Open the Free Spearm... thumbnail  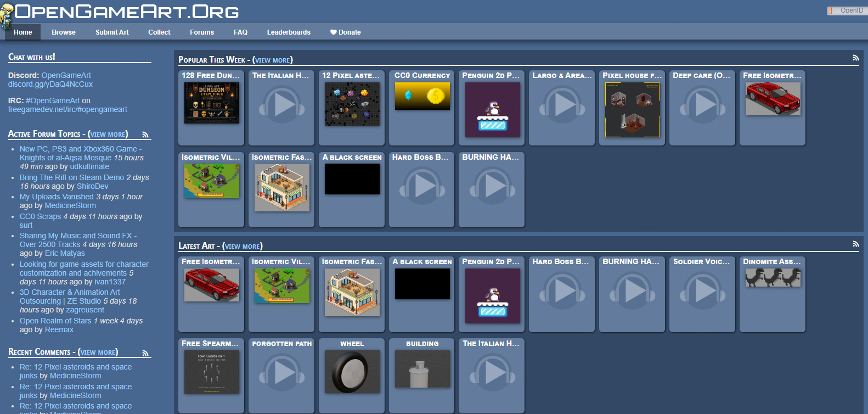pos(212,372)
